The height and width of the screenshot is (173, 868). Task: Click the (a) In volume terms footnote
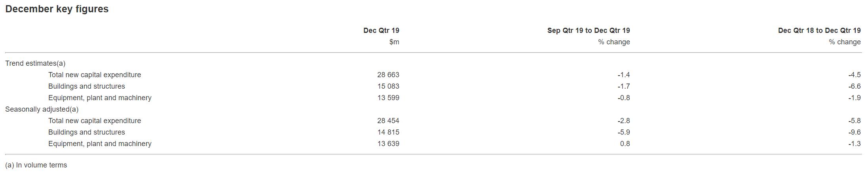coord(36,165)
